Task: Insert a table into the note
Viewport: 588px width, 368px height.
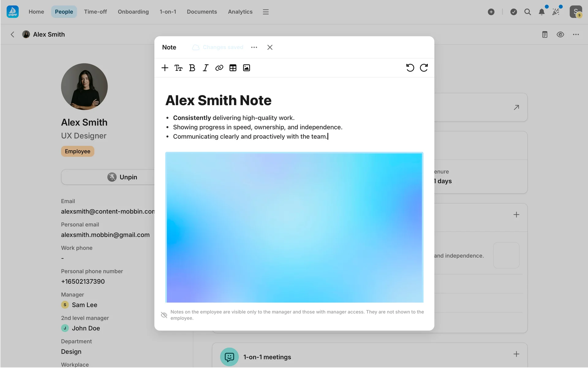Action: click(x=233, y=68)
